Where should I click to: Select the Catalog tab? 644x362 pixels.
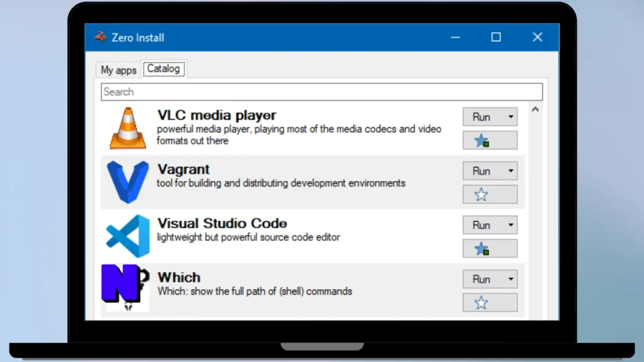164,69
